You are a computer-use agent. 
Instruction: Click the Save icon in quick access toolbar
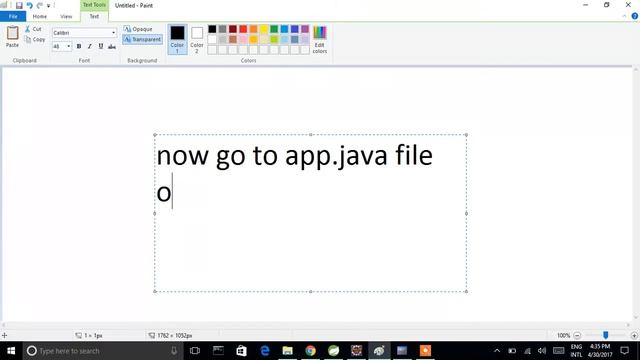(19, 5)
